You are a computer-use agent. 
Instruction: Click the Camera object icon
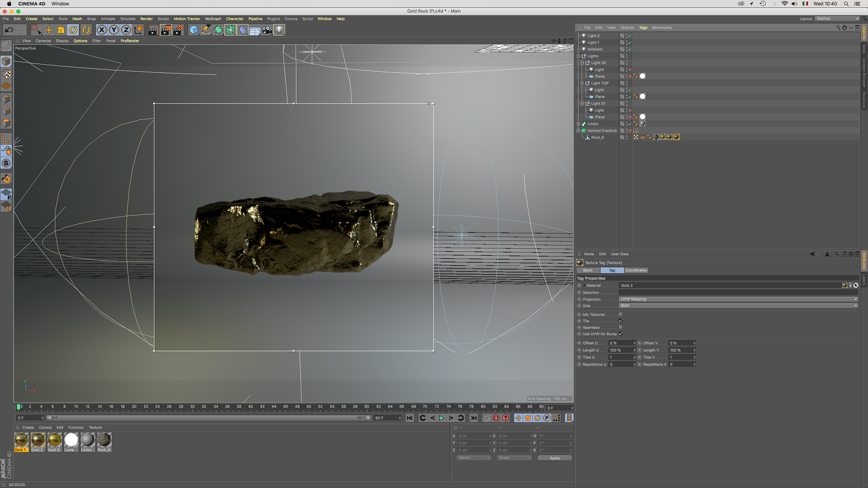(267, 30)
